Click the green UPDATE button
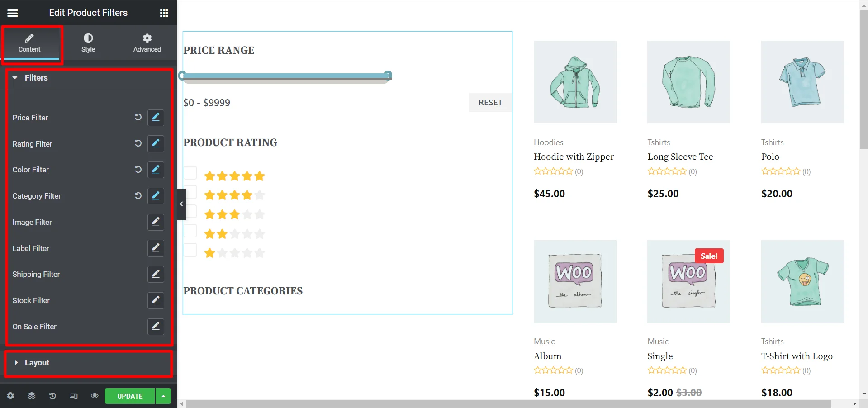 [130, 396]
